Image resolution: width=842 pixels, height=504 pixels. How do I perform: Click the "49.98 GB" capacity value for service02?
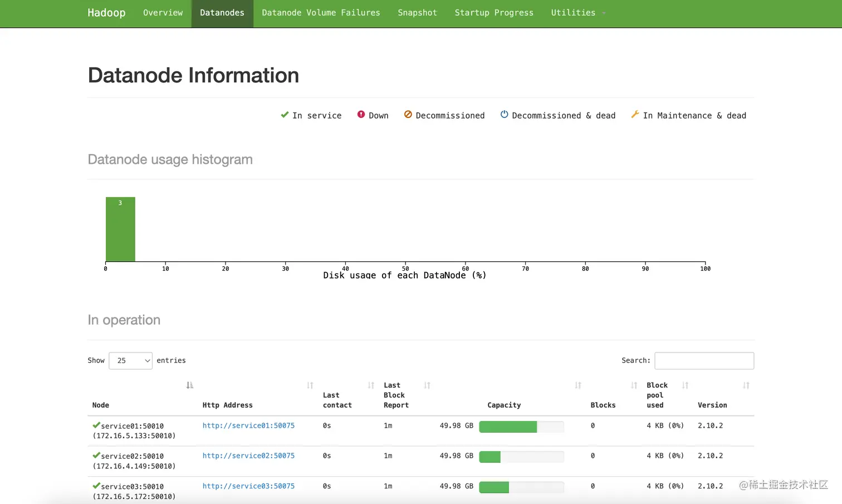pyautogui.click(x=457, y=456)
